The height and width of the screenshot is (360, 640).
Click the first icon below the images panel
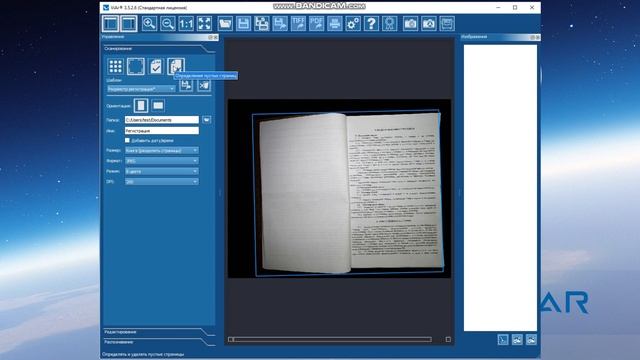(503, 340)
